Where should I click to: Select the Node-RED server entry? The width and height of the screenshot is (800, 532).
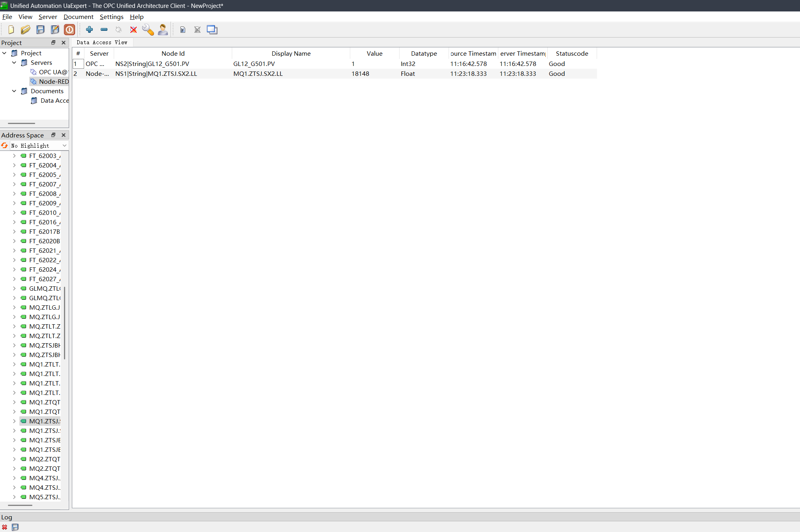[54, 81]
